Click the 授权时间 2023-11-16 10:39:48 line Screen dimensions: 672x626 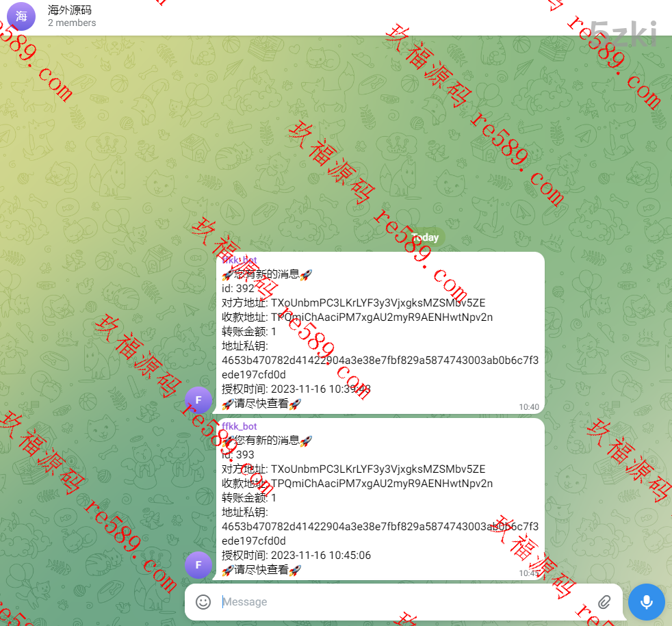296,389
